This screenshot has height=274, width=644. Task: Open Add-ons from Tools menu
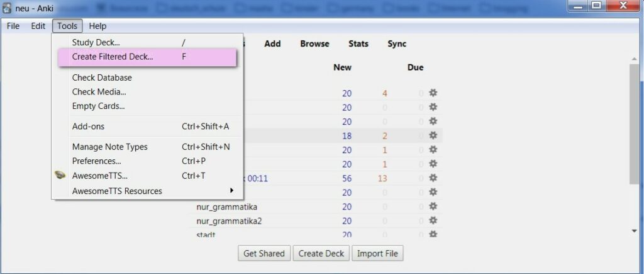(x=147, y=127)
